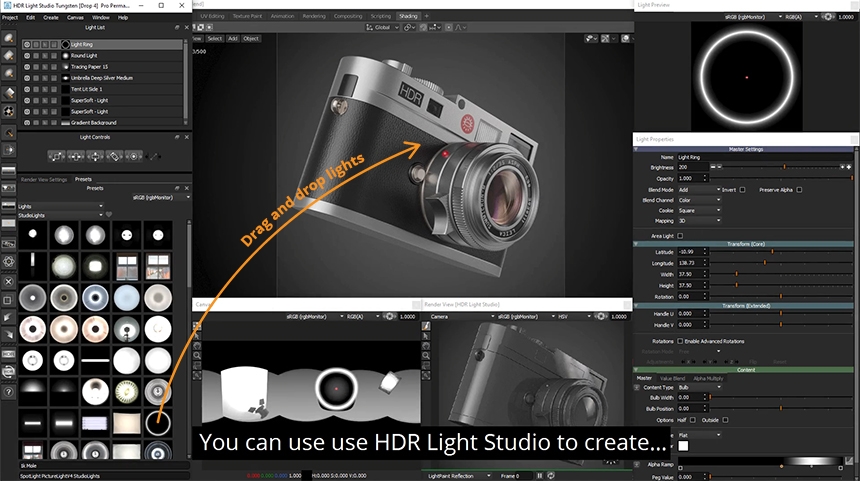Open the StudioLights preset dropdown

[60, 215]
